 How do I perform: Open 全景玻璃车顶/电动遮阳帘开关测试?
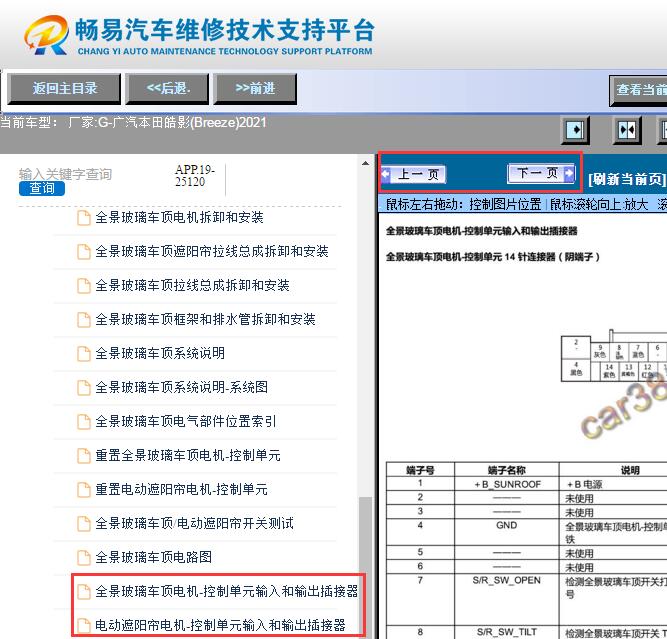(194, 524)
